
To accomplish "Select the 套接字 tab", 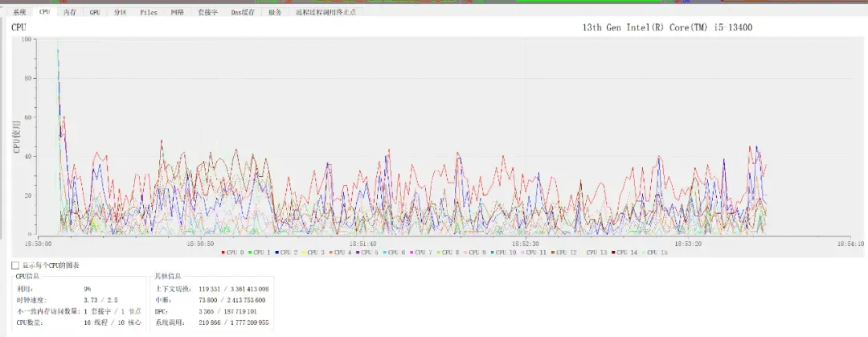I will click(x=207, y=12).
